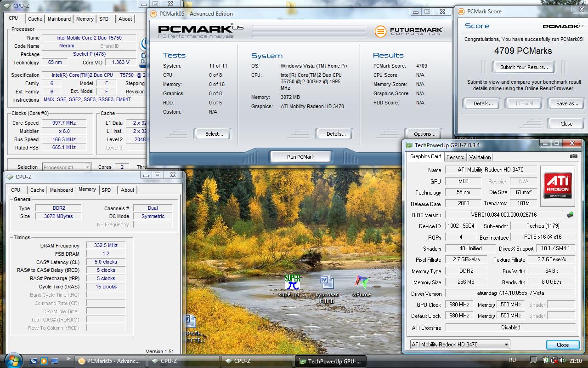Image resolution: width=588 pixels, height=368 pixels.
Task: Click the Driver Version field in GPU-Z
Action: (x=510, y=293)
